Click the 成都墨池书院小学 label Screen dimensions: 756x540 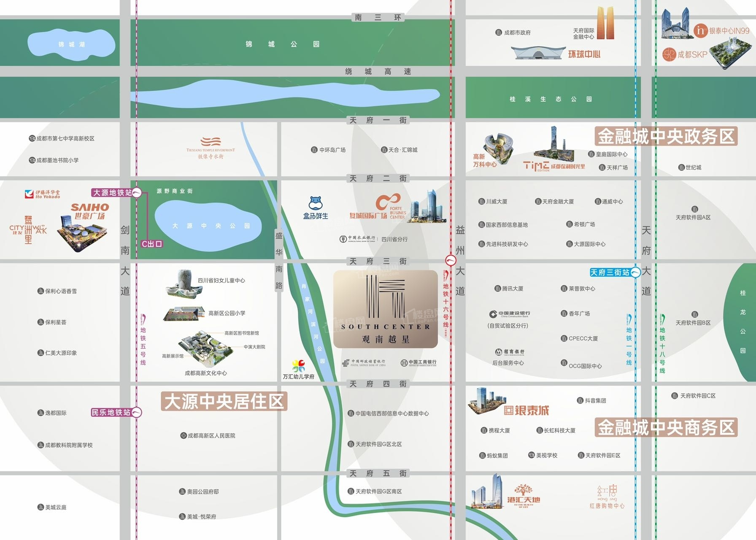click(x=54, y=160)
